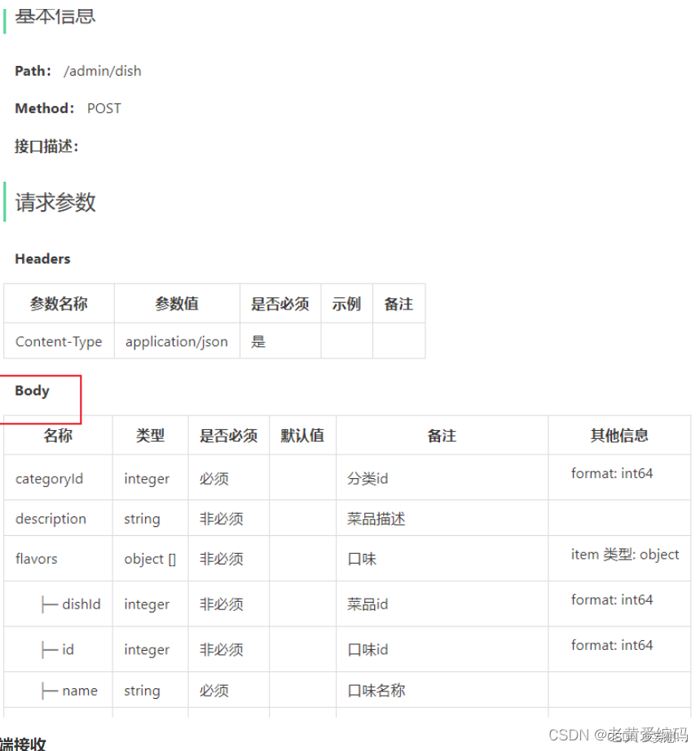Screen dimensions: 700x751
Task: Select the nested name field row
Action: point(347,690)
